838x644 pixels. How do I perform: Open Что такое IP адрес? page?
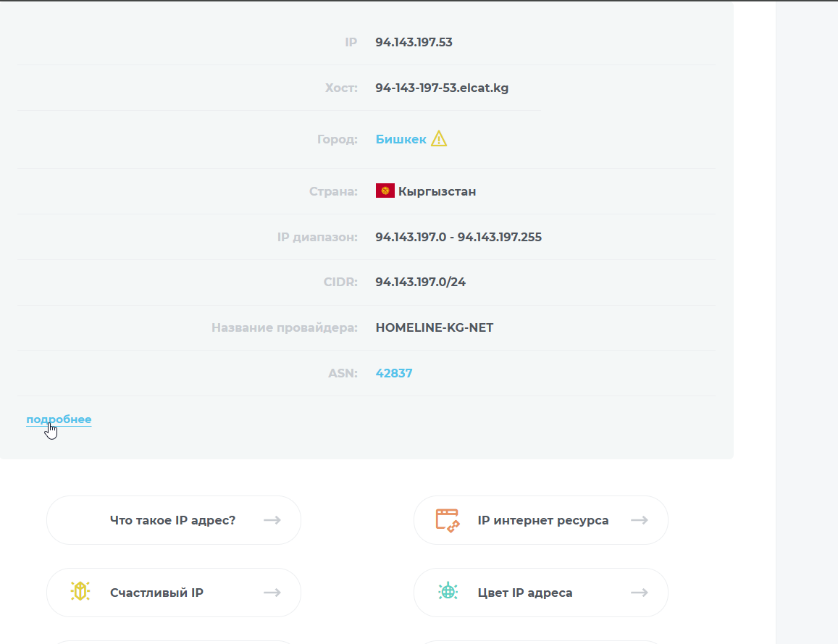[174, 520]
